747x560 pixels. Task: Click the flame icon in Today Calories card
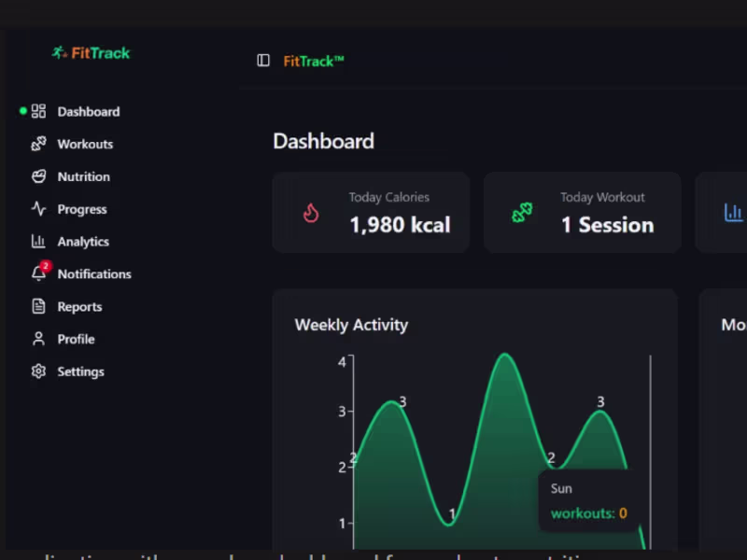pos(311,214)
